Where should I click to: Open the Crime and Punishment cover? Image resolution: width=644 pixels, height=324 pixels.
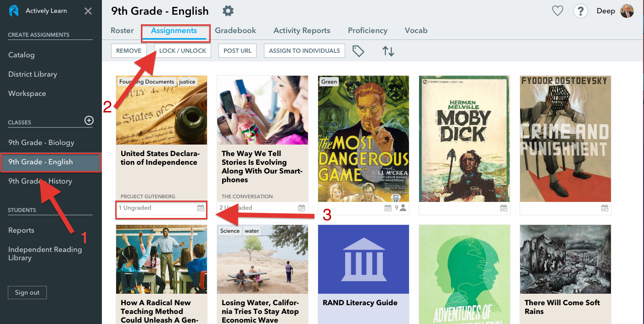566,139
